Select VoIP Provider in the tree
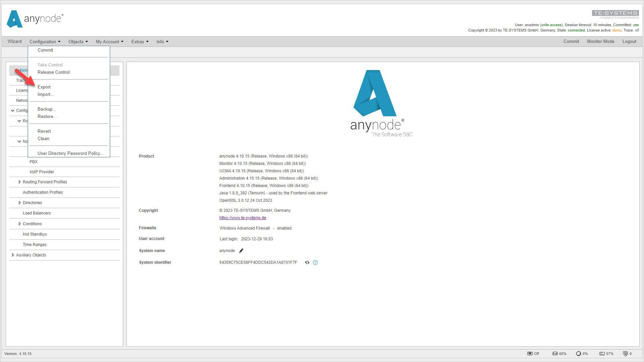Screen dimensions: 644x362 [x=42, y=172]
